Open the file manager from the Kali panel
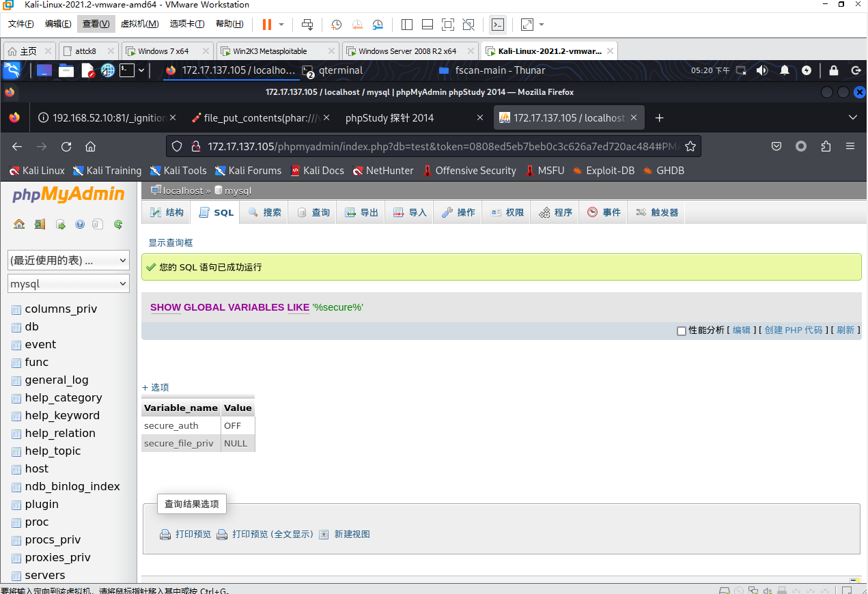The width and height of the screenshot is (868, 594). click(66, 70)
